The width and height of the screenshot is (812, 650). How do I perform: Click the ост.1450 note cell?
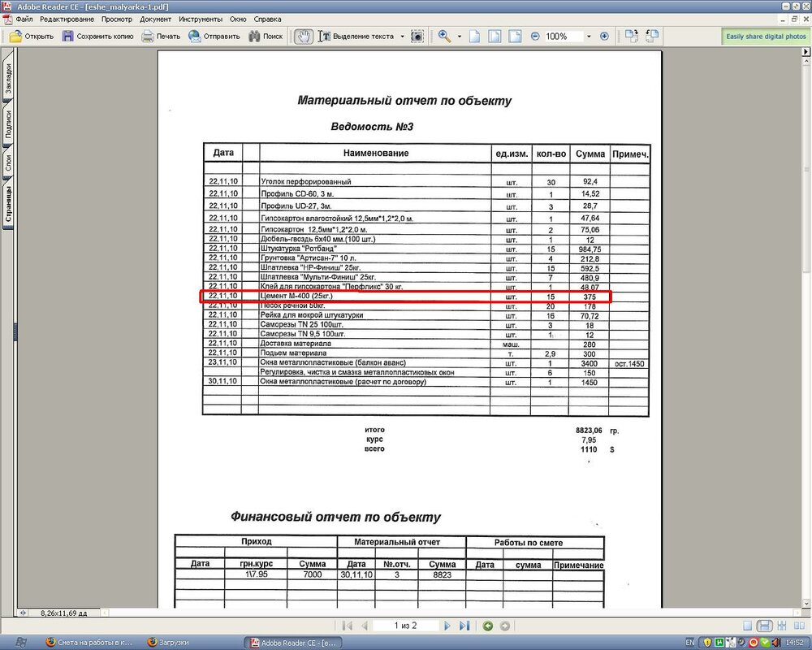pos(629,364)
